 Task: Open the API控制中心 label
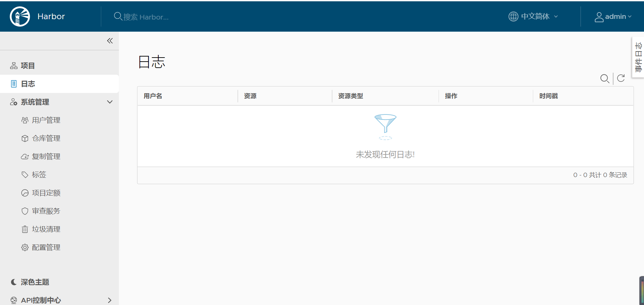[x=41, y=300]
